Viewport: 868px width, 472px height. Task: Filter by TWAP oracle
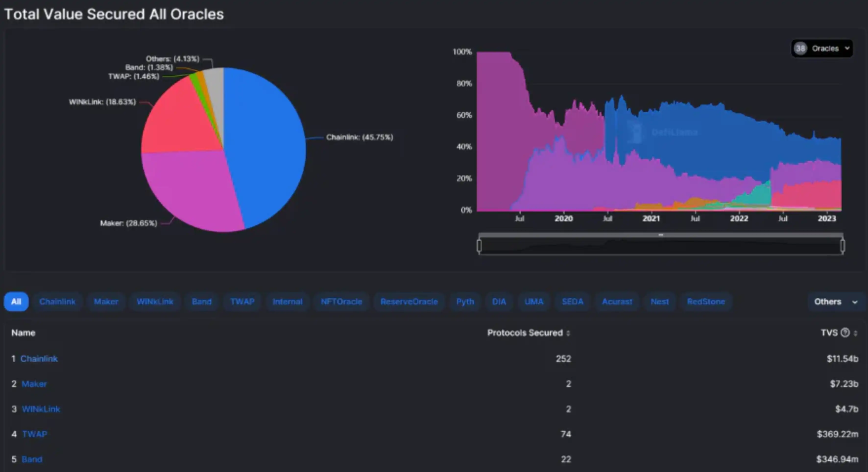pyautogui.click(x=242, y=302)
